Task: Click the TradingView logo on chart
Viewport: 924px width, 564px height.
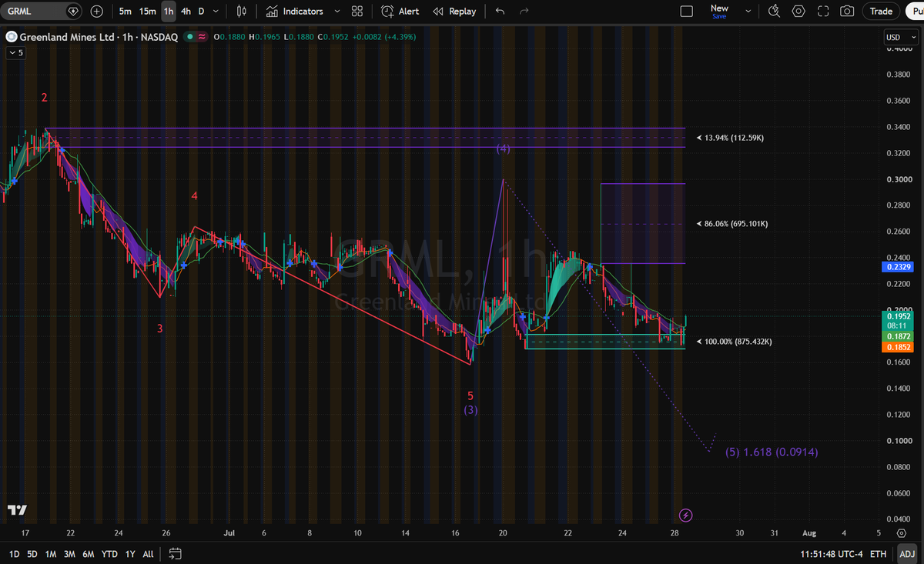Action: (17, 509)
